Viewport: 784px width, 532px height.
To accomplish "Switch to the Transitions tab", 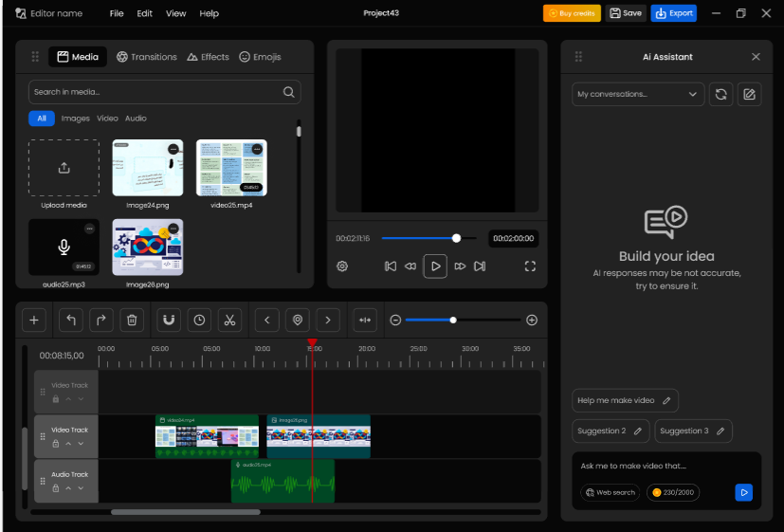I will click(147, 57).
